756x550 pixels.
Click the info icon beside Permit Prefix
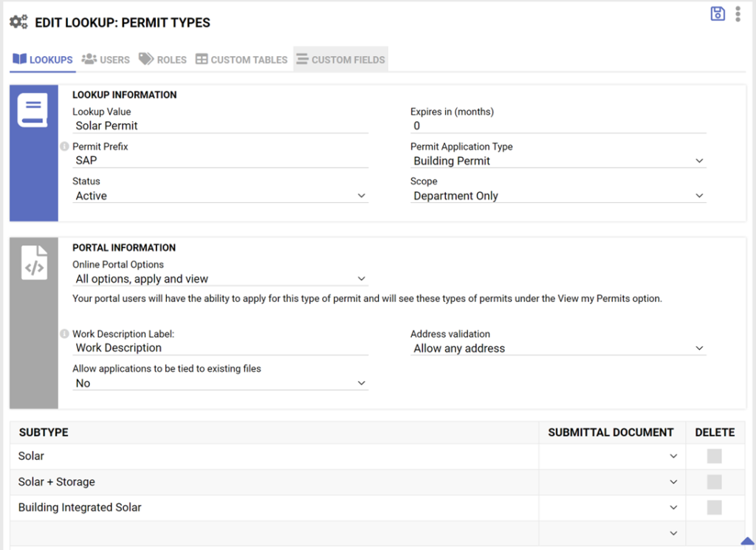[x=63, y=146]
